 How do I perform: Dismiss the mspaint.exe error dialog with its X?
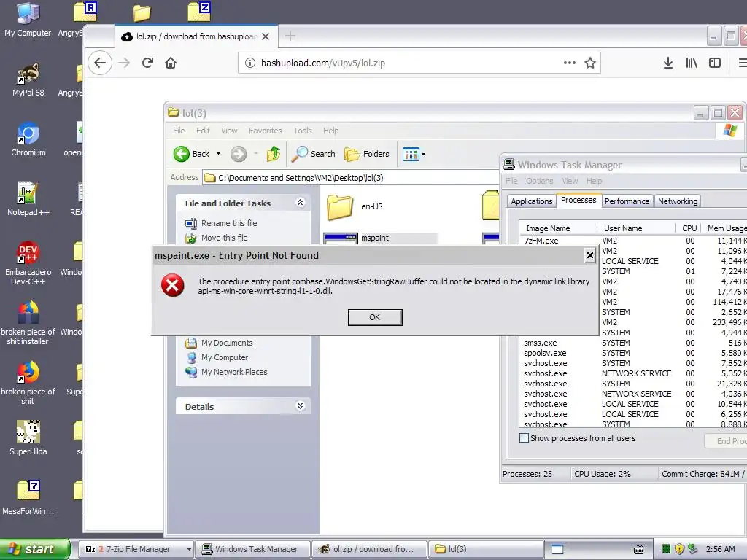589,255
